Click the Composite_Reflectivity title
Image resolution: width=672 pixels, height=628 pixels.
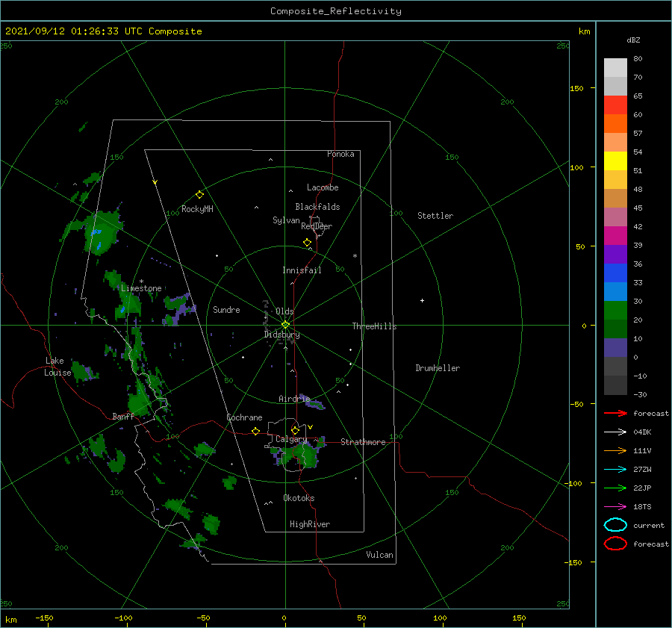(336, 11)
